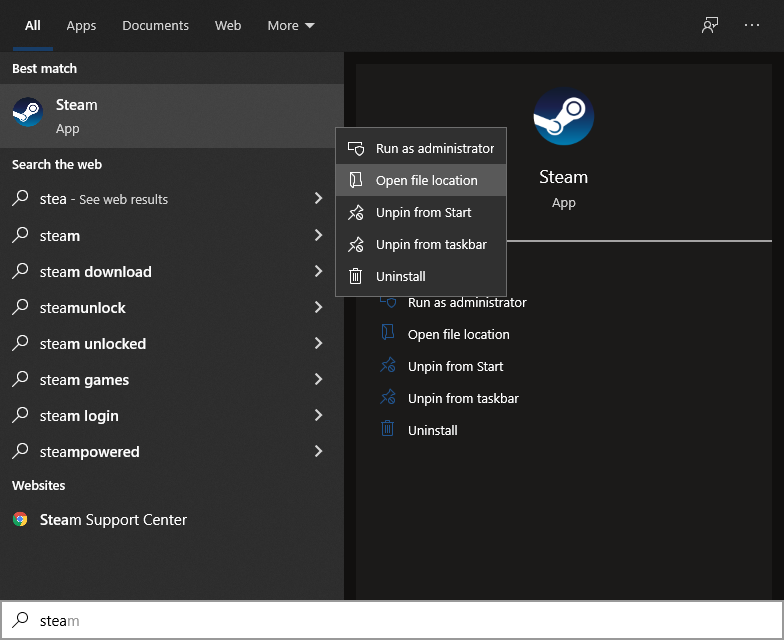This screenshot has height=640, width=784.
Task: Click the Steam app icon in Best match
Action: [x=27, y=112]
